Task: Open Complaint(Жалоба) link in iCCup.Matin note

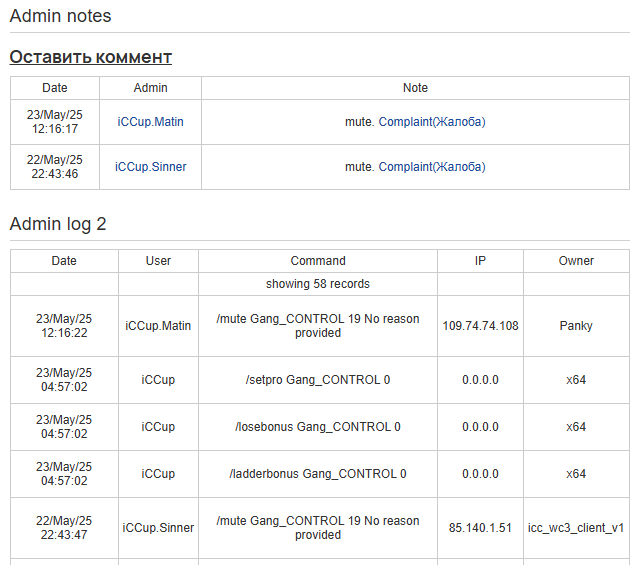Action: 432,122
